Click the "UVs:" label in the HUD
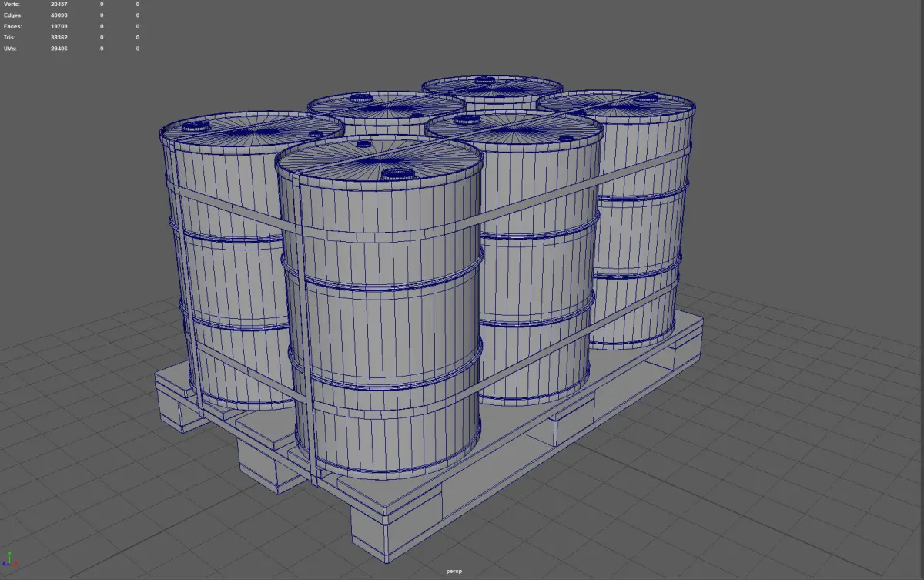Image resolution: width=924 pixels, height=580 pixels. [x=9, y=49]
